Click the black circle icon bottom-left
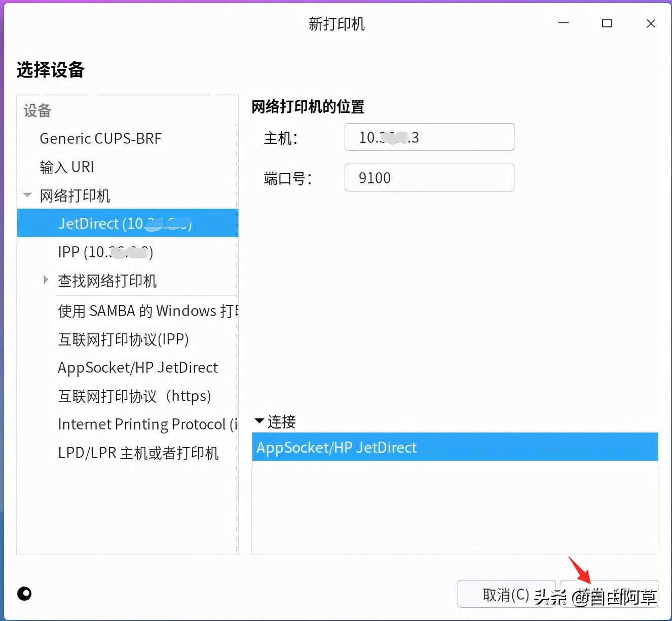The height and width of the screenshot is (621, 672). [24, 594]
